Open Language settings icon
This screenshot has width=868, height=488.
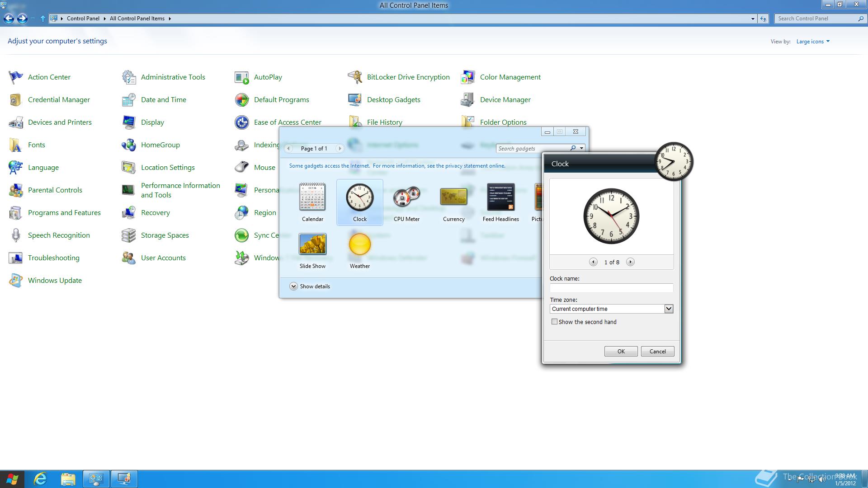(16, 168)
